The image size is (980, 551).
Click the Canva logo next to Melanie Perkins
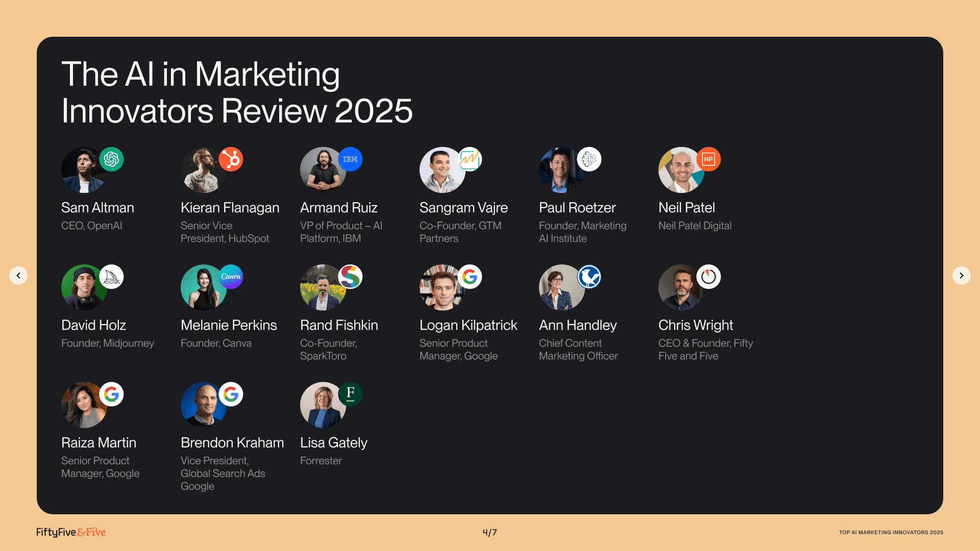click(231, 277)
